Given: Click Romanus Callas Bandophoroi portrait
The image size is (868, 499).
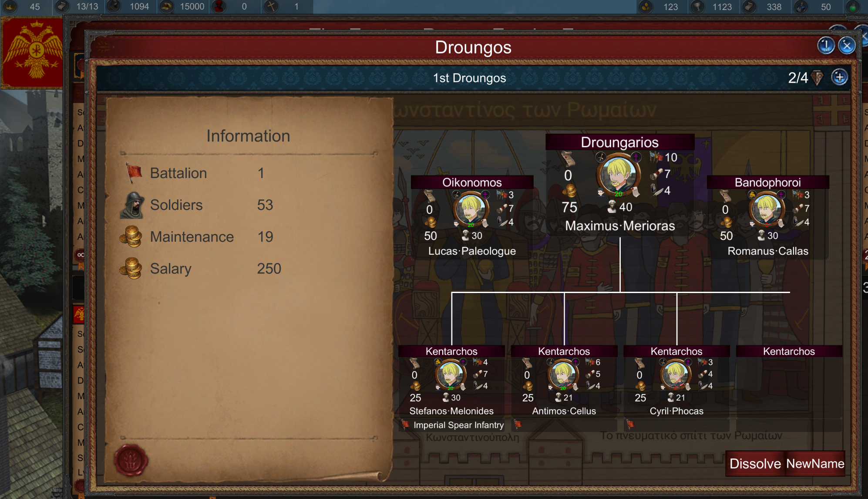Looking at the screenshot, I should (x=767, y=209).
